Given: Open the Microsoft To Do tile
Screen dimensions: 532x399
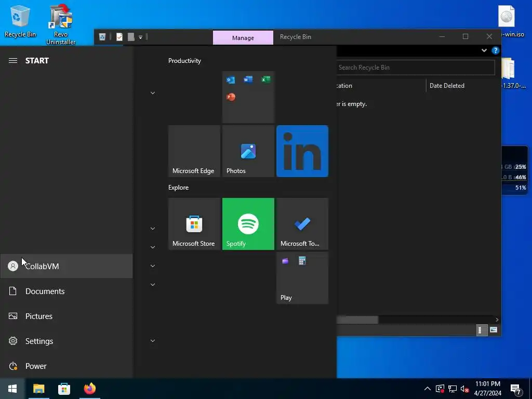Looking at the screenshot, I should (x=302, y=224).
